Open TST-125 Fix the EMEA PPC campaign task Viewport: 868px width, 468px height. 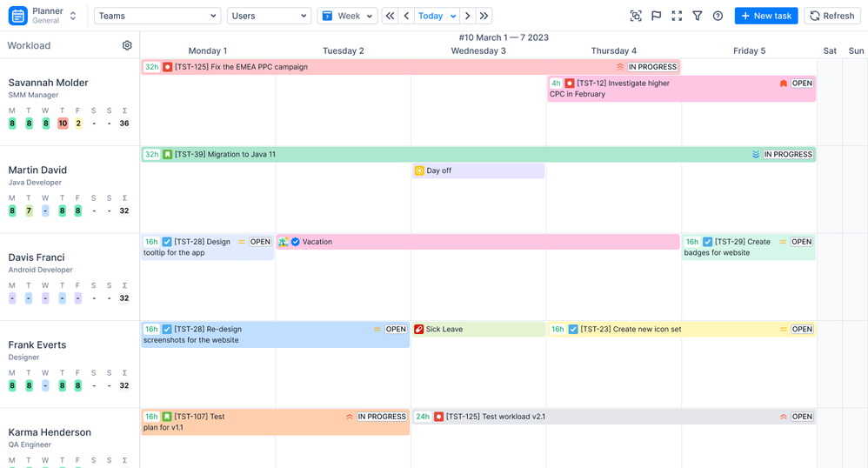click(x=411, y=67)
